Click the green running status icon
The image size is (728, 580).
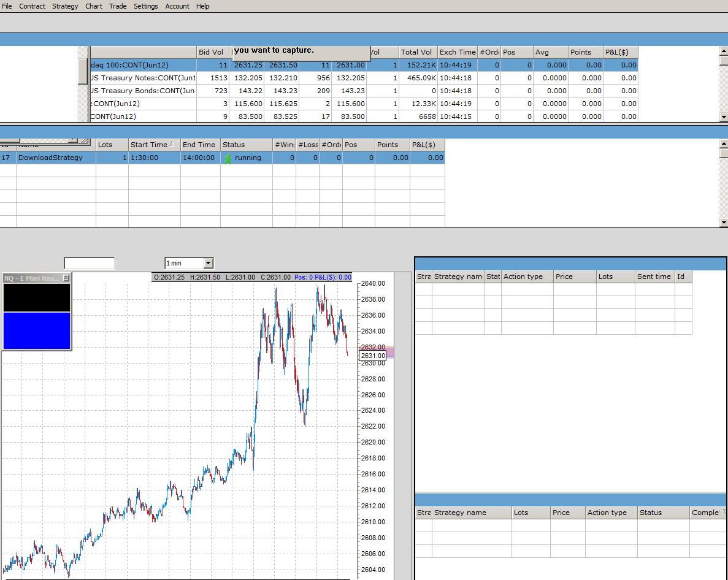pos(228,158)
